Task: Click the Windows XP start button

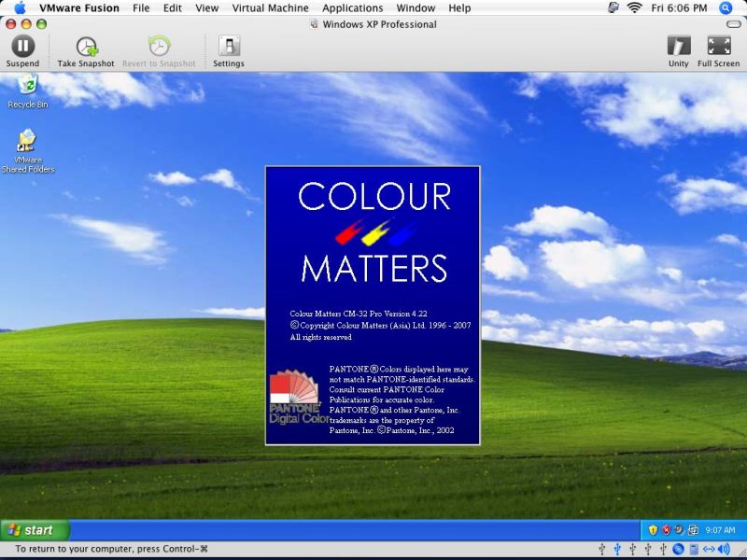Action: [x=35, y=530]
